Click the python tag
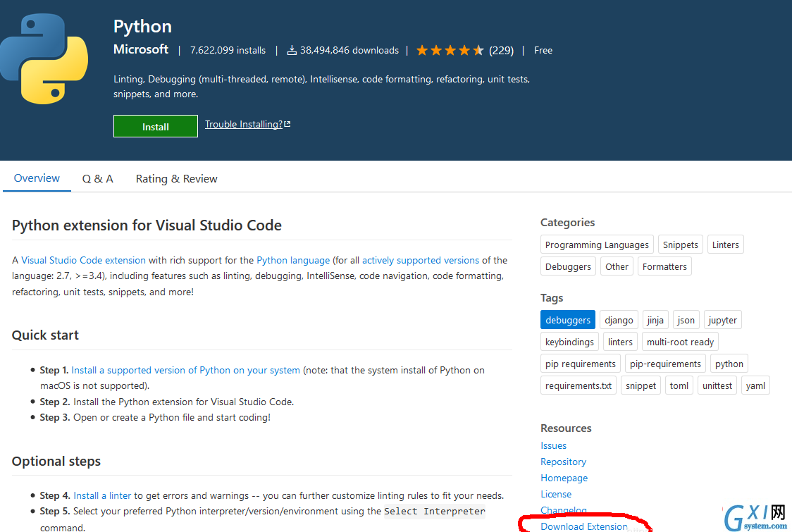 point(729,364)
